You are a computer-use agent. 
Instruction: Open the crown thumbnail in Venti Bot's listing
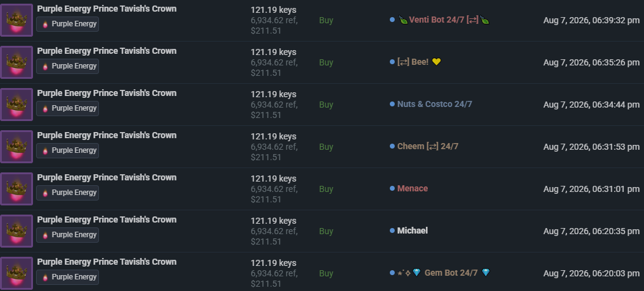coord(16,20)
